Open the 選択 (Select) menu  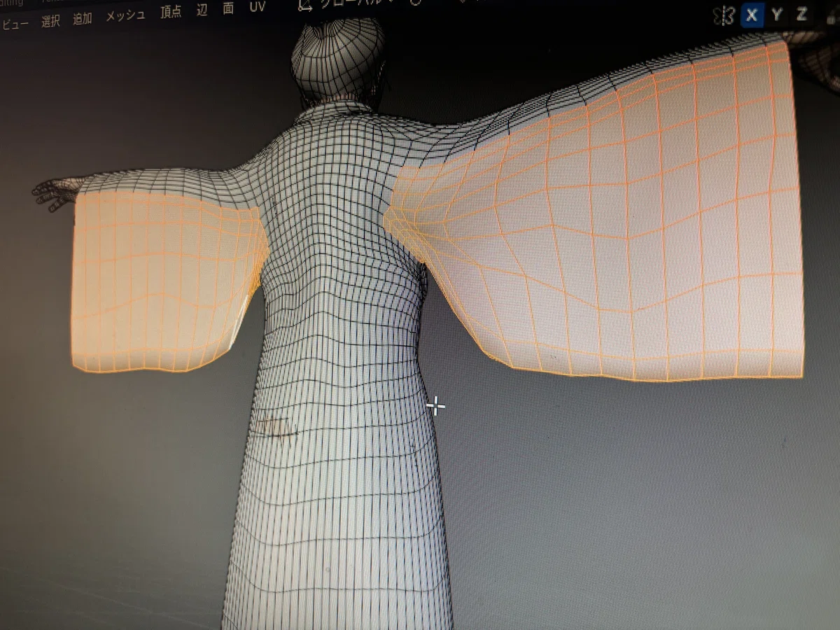coord(50,21)
